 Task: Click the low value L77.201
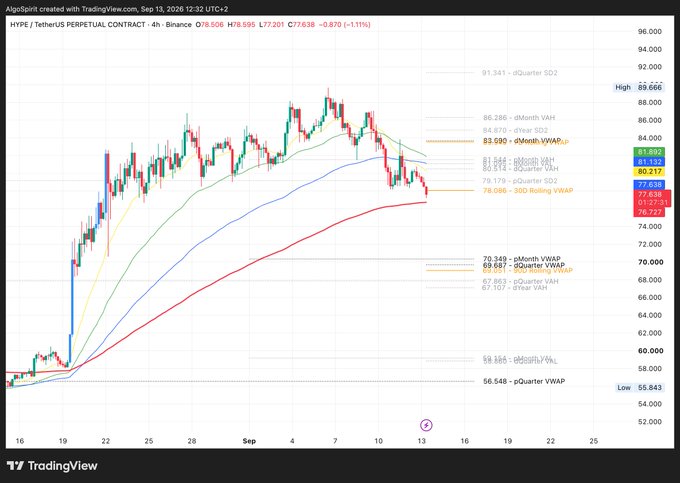click(271, 25)
